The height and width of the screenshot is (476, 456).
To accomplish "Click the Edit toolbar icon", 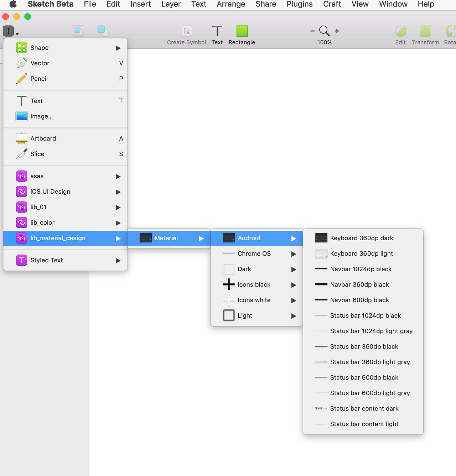I will tap(400, 31).
